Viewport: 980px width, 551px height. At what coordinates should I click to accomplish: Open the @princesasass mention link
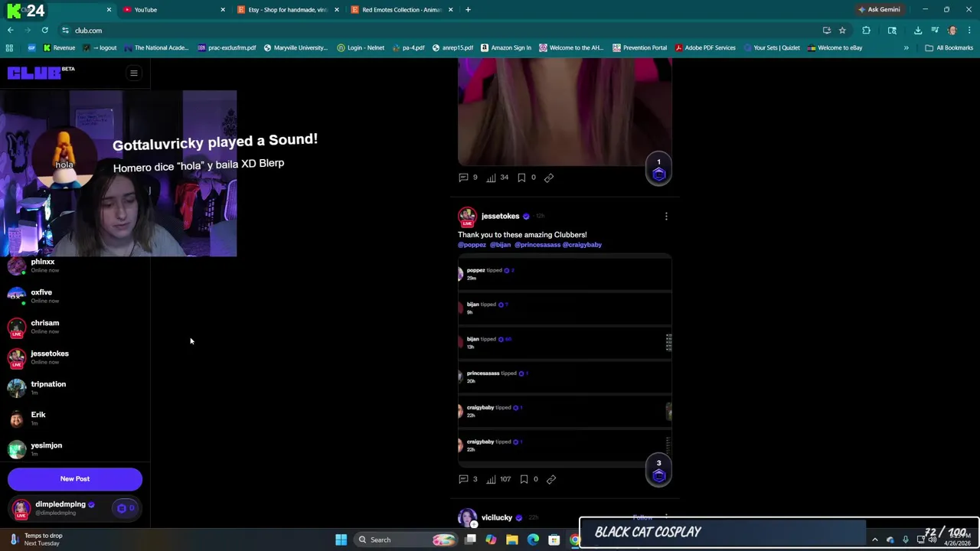[x=537, y=245]
